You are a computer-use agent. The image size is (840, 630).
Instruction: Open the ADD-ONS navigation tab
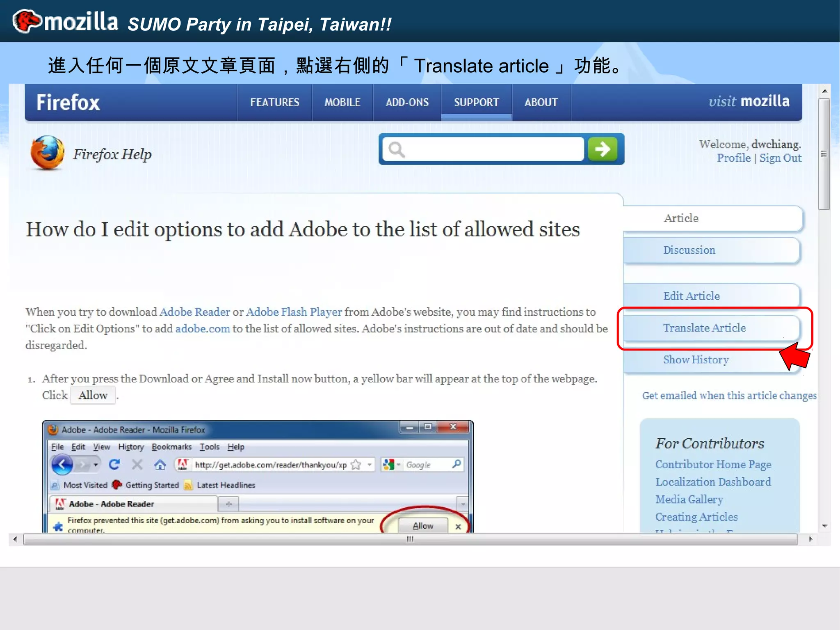(x=407, y=102)
